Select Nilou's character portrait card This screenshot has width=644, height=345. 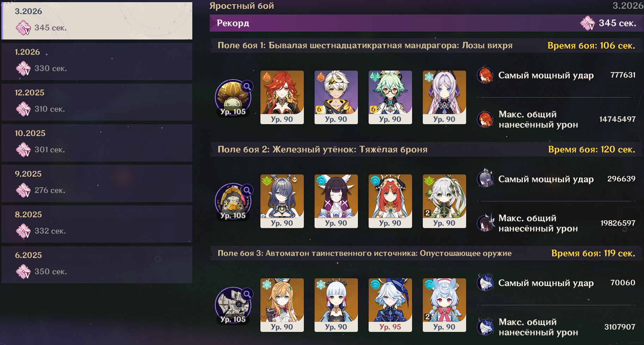click(390, 201)
